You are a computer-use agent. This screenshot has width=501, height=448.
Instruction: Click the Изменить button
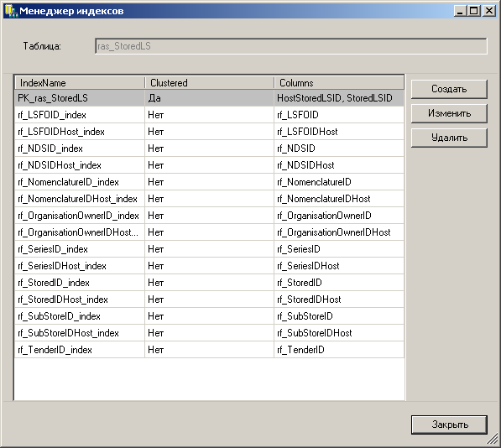(x=449, y=113)
